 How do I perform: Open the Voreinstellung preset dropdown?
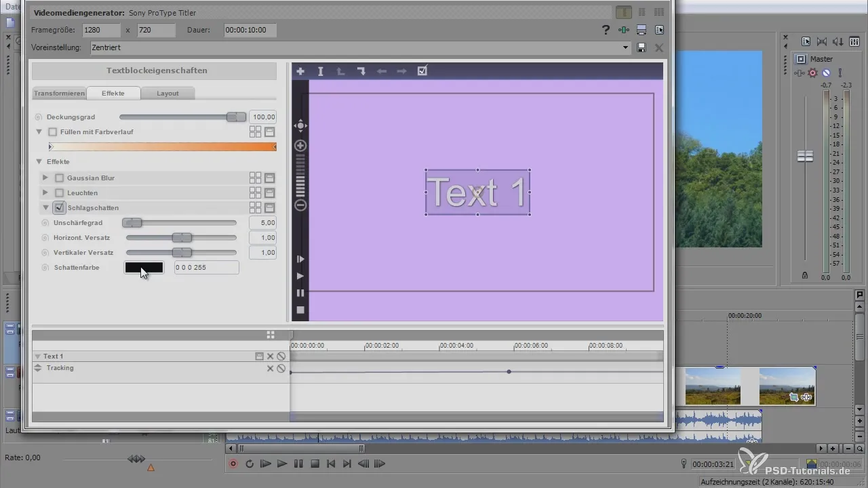tap(626, 48)
